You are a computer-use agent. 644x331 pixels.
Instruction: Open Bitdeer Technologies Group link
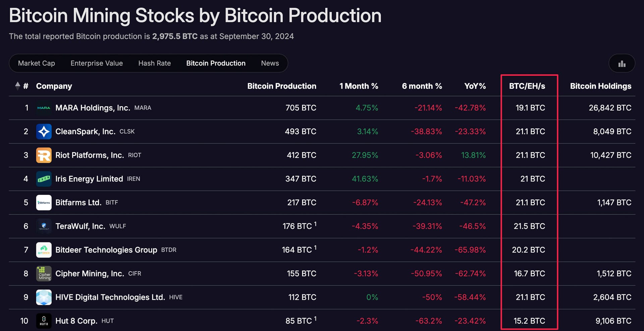106,250
